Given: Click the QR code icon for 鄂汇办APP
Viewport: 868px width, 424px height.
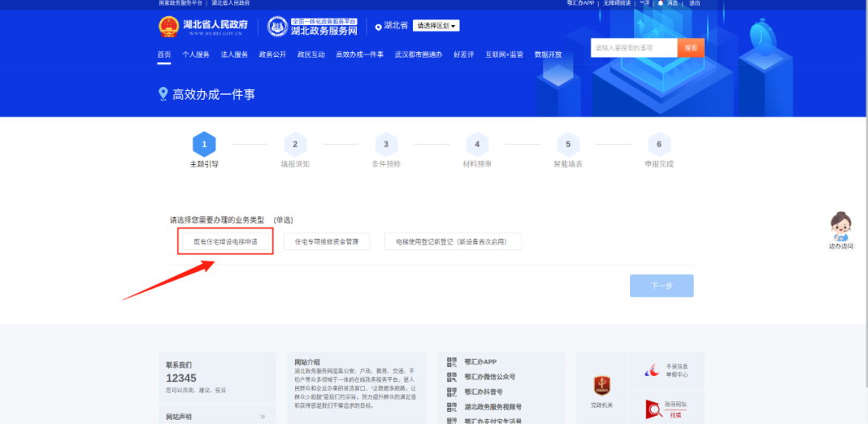Looking at the screenshot, I should (452, 362).
